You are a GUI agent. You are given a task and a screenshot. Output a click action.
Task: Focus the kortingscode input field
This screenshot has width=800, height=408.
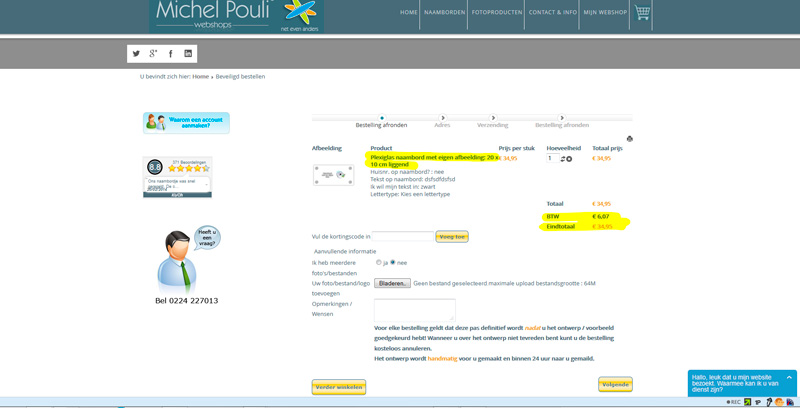click(x=403, y=236)
